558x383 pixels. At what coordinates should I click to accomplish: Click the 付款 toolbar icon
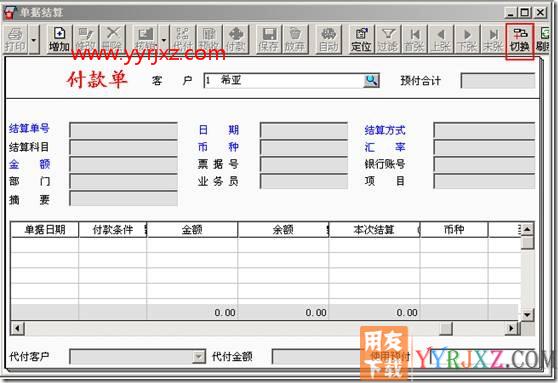pyautogui.click(x=236, y=39)
